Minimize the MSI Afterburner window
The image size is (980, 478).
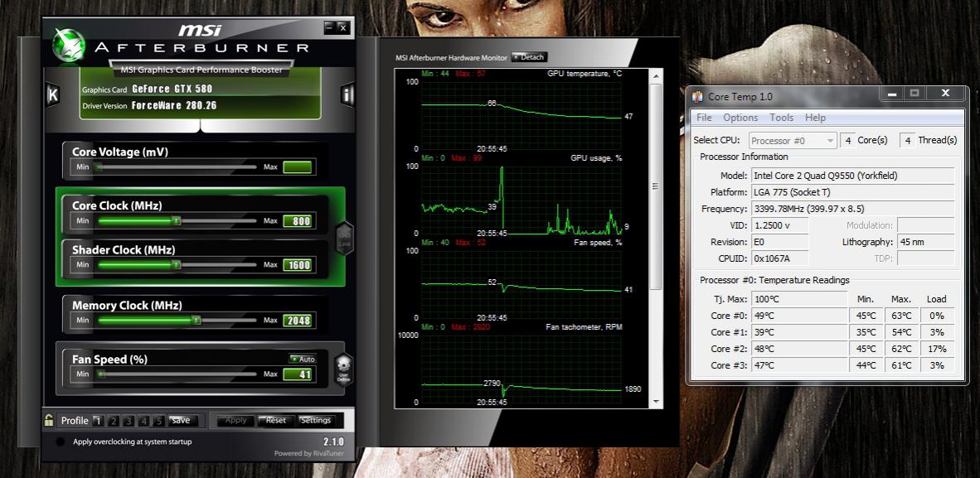coord(330,27)
